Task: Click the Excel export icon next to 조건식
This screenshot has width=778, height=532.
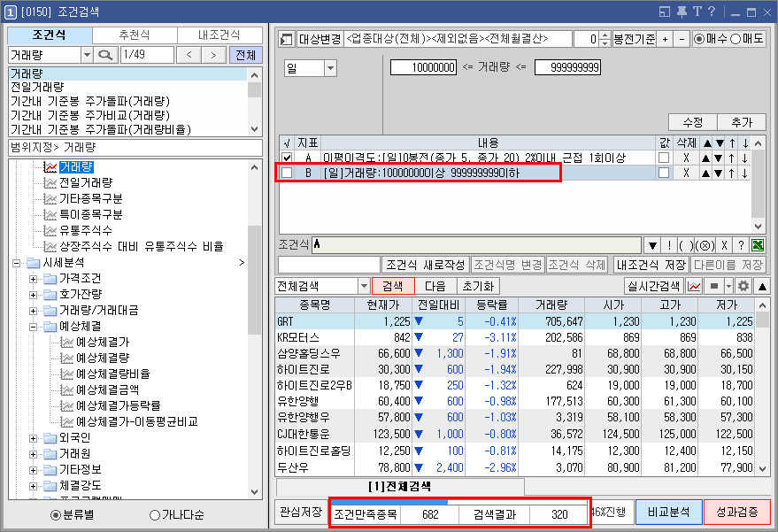Action: tap(758, 243)
